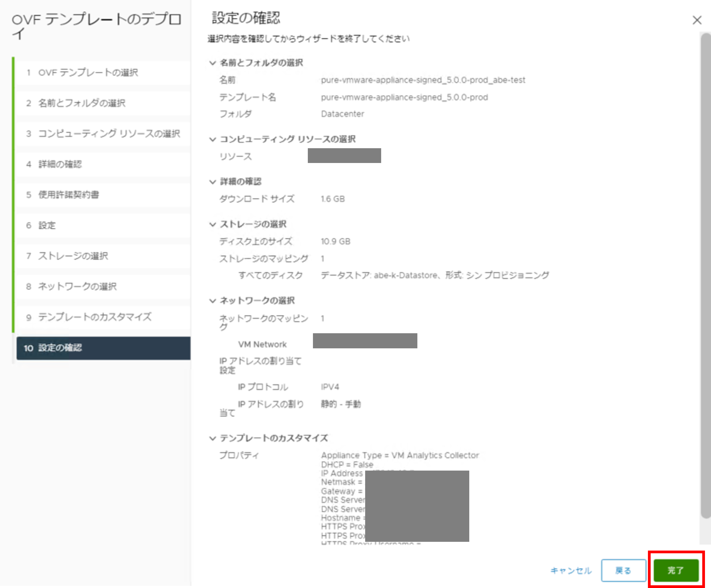Viewport: 711px width, 588px height.
Task: Click the キャンセル (Cancel) link
Action: [571, 570]
